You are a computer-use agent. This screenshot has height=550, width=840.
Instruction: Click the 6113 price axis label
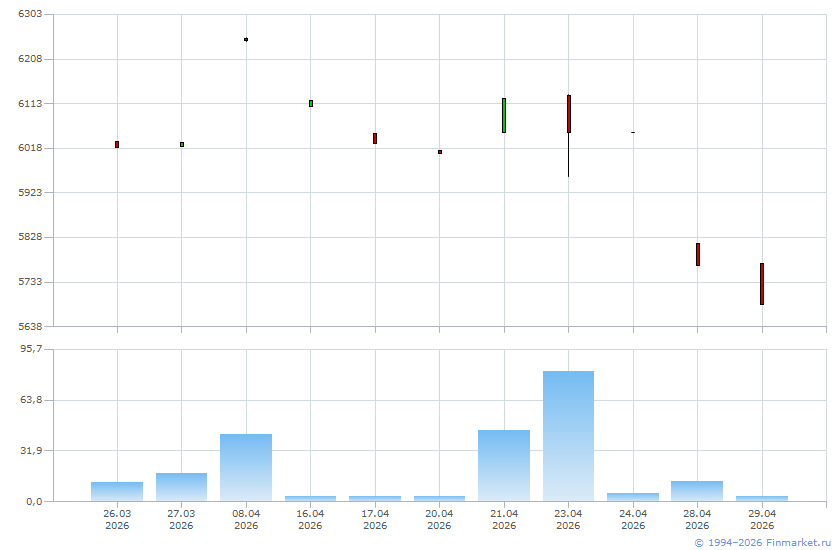pyautogui.click(x=30, y=103)
